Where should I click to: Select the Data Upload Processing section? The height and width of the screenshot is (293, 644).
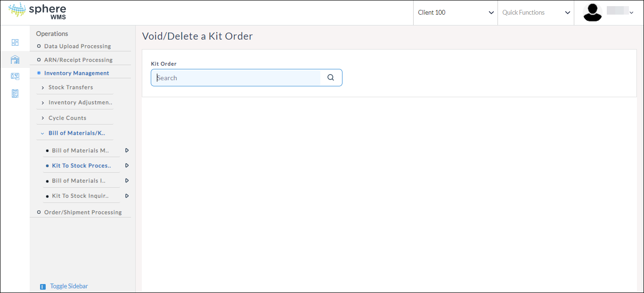pos(73,46)
